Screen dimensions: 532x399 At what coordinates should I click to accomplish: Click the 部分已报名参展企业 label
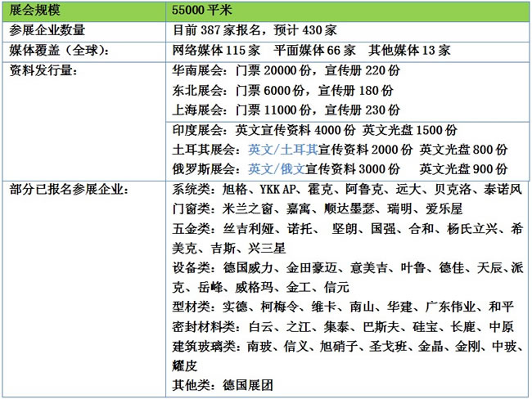pyautogui.click(x=67, y=189)
